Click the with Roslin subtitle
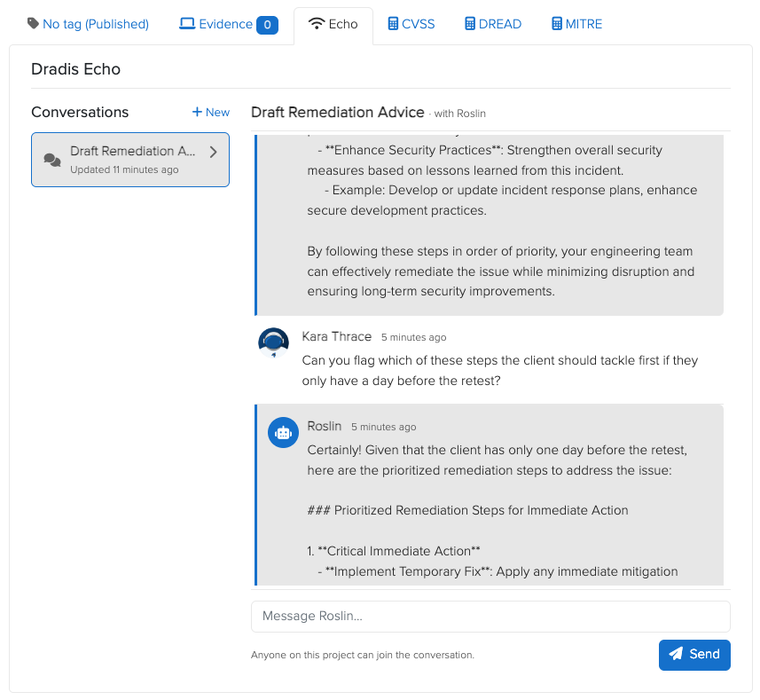 460,114
